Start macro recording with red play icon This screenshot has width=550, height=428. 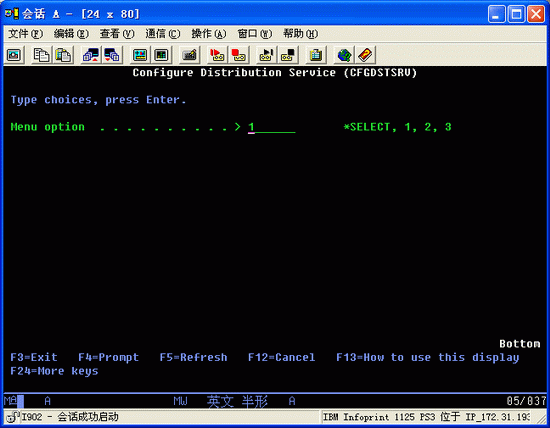click(217, 55)
